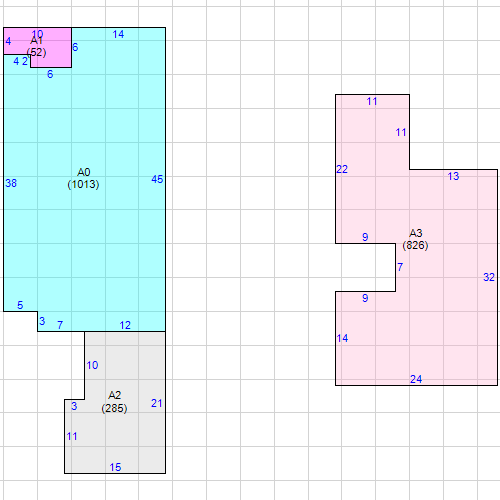The image size is (500, 500).
Task: Click the 13 dimension on area A3
Action: [453, 176]
